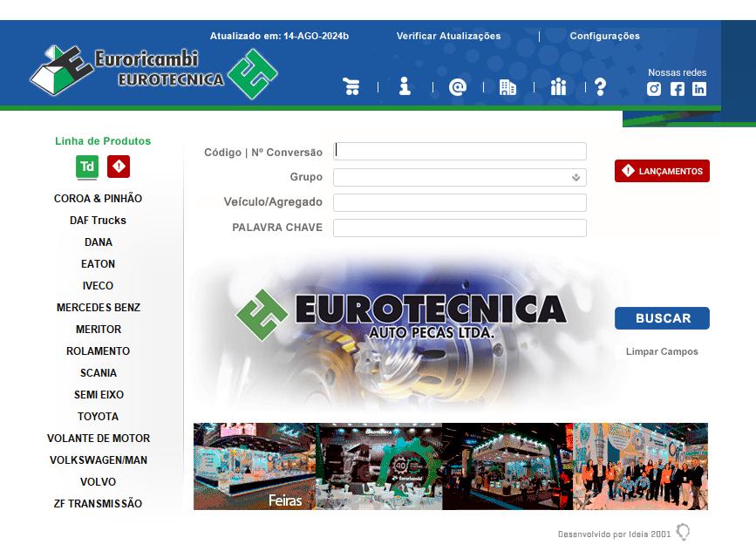
Task: Click the Euroricambi Eurotecnica logo
Action: point(153,71)
